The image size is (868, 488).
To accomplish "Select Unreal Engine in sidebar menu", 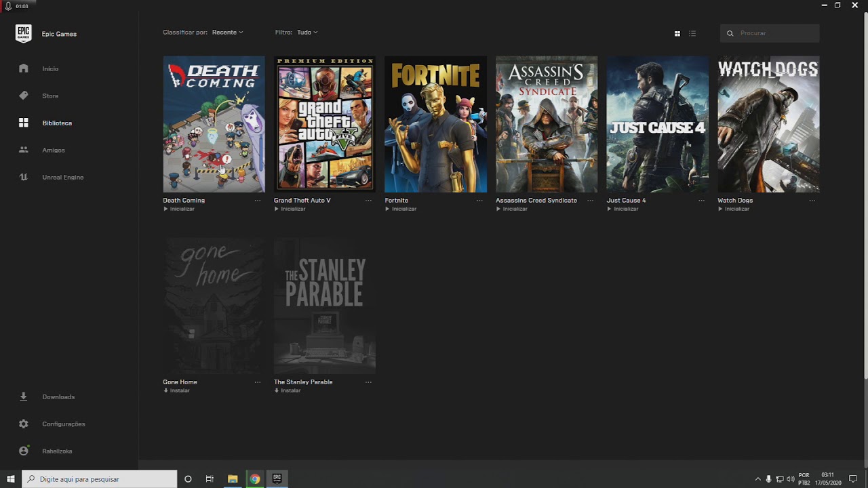I will [x=63, y=177].
